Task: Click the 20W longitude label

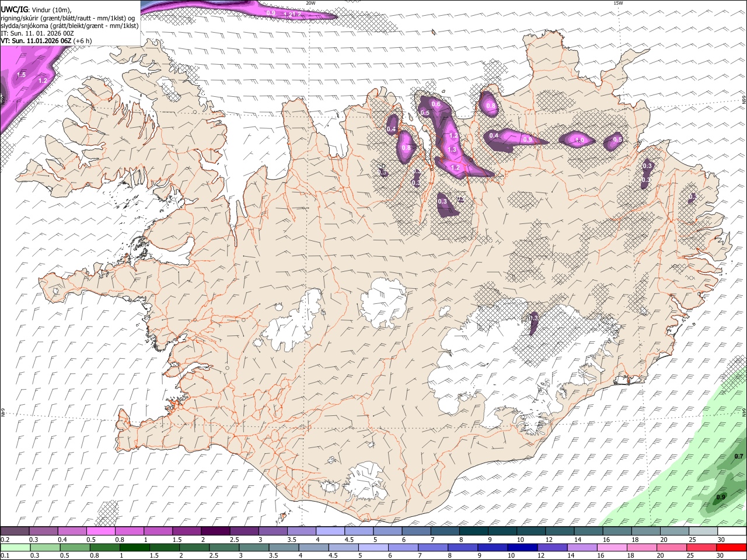Action: click(x=310, y=3)
